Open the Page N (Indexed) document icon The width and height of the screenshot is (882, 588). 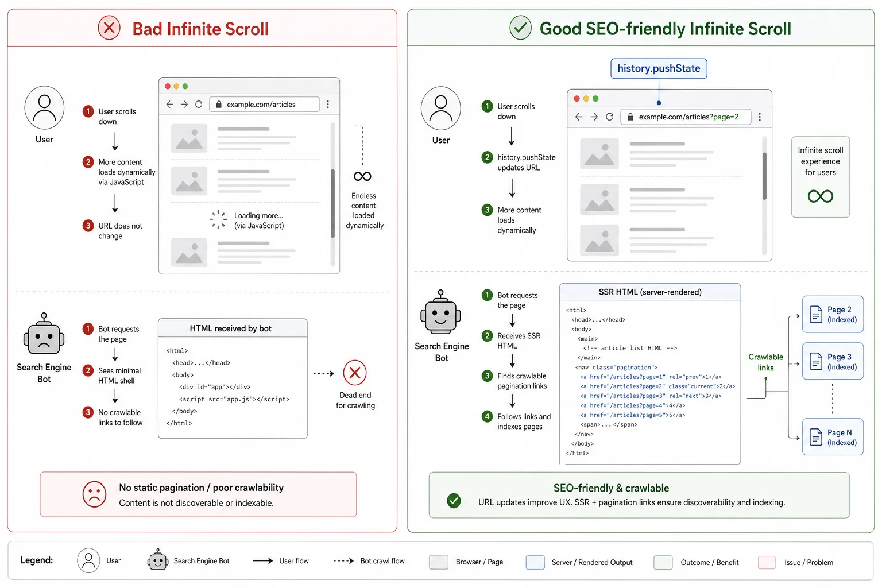coord(815,437)
